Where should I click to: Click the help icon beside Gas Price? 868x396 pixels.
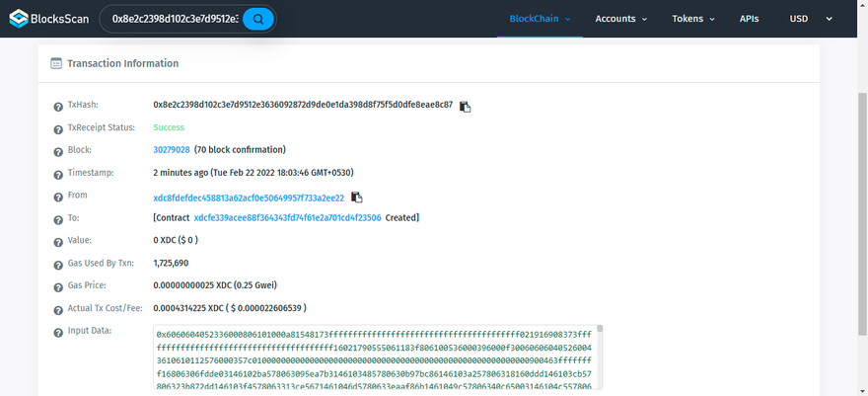pyautogui.click(x=56, y=286)
